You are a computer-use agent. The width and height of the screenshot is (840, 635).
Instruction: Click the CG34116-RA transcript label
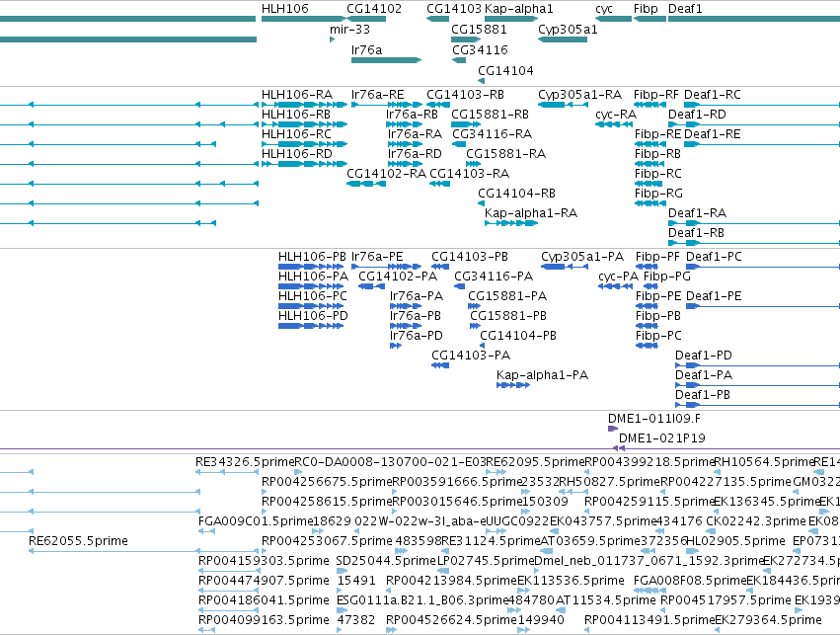click(x=493, y=134)
